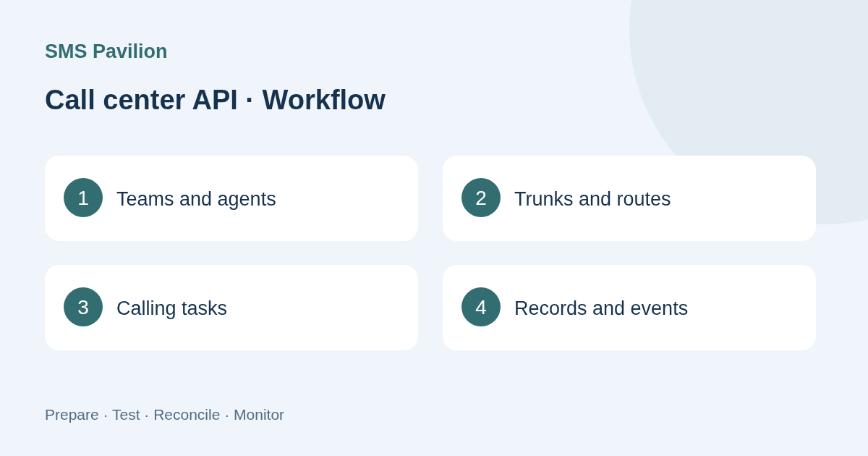This screenshot has width=868, height=456.
Task: Open the Trunks and routes card
Action: coord(629,198)
